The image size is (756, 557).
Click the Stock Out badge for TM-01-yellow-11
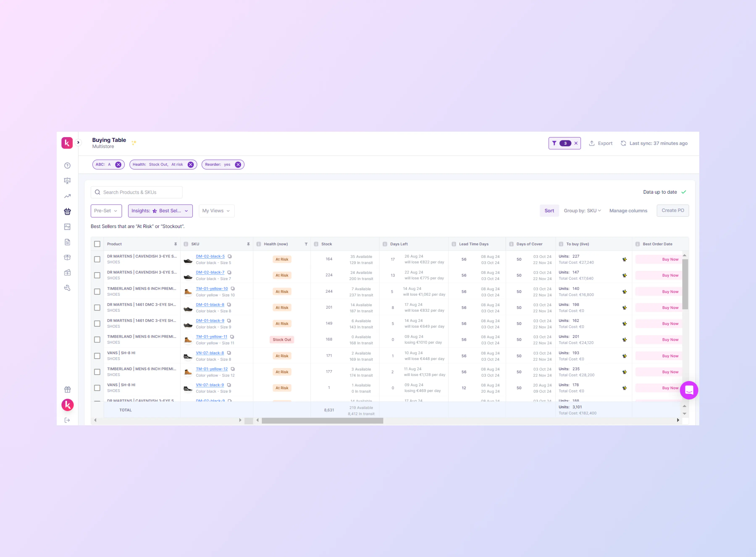(282, 340)
